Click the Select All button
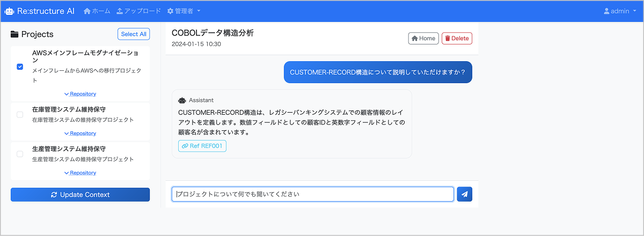Image resolution: width=644 pixels, height=236 pixels. coord(134,34)
